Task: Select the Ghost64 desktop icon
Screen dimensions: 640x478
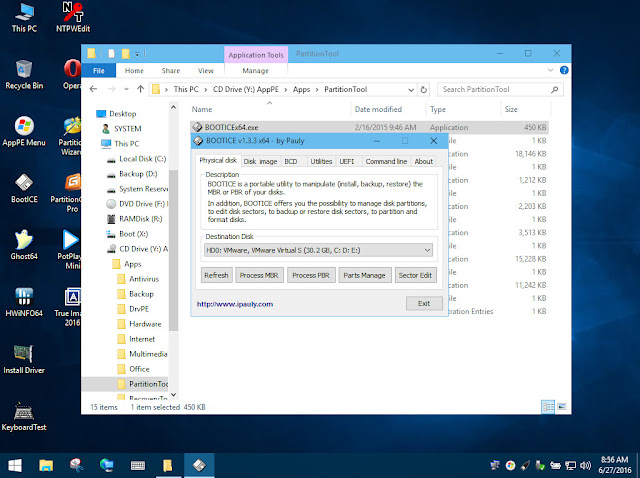Action: click(x=24, y=245)
